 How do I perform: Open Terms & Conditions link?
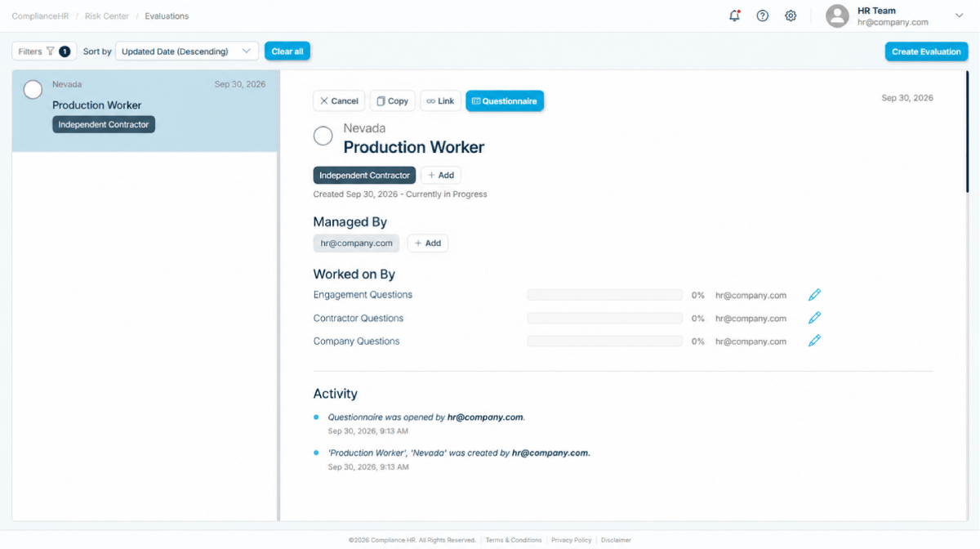click(514, 540)
